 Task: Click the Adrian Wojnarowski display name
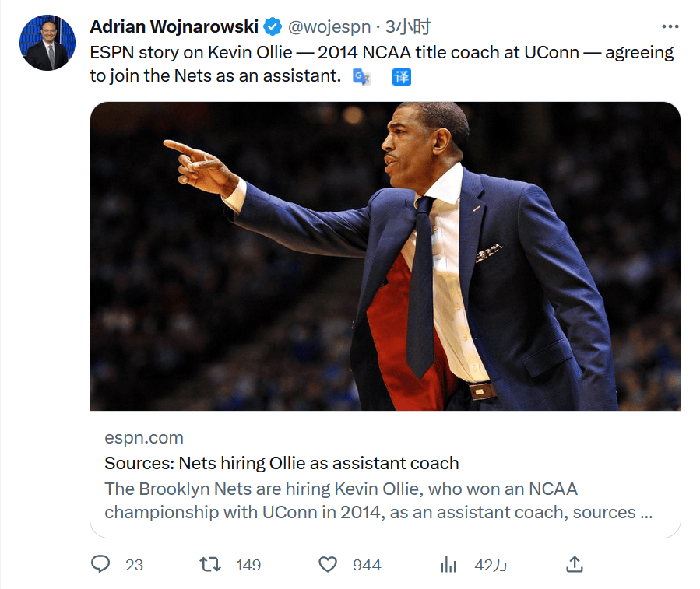click(174, 26)
